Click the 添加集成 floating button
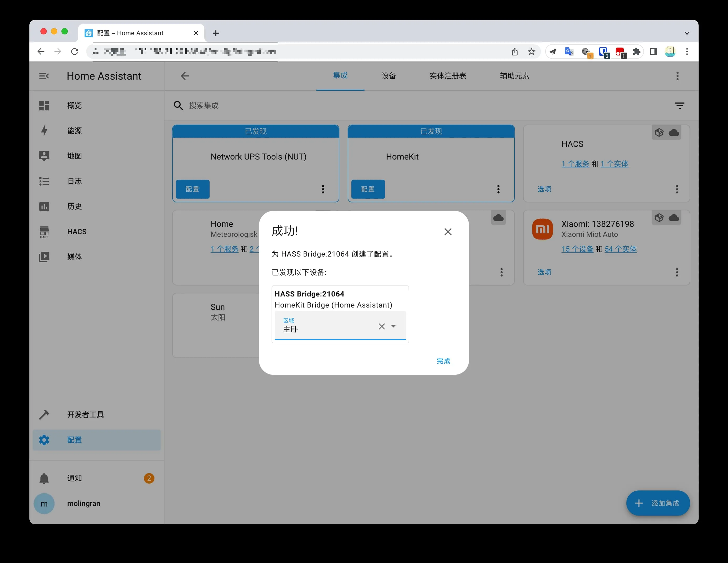This screenshot has height=563, width=728. pyautogui.click(x=658, y=503)
